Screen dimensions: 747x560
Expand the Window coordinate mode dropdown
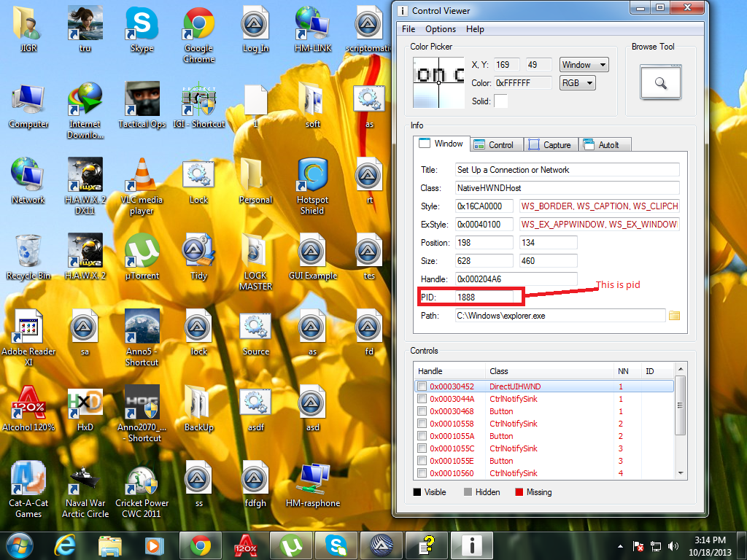[x=584, y=65]
